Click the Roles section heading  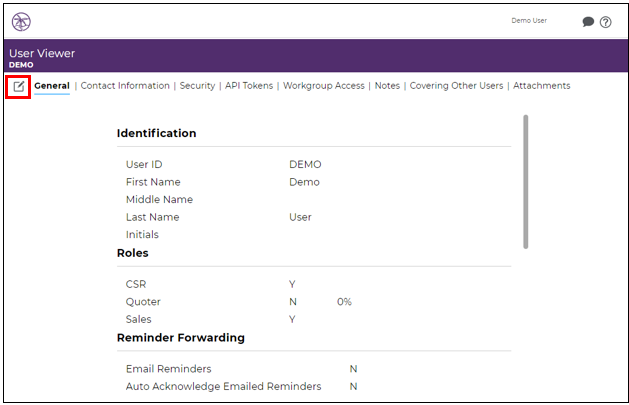[x=133, y=253]
